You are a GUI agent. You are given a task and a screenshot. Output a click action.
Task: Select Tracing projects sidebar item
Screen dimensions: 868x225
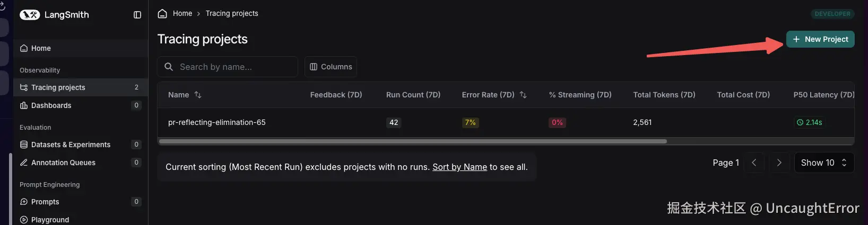click(x=58, y=87)
